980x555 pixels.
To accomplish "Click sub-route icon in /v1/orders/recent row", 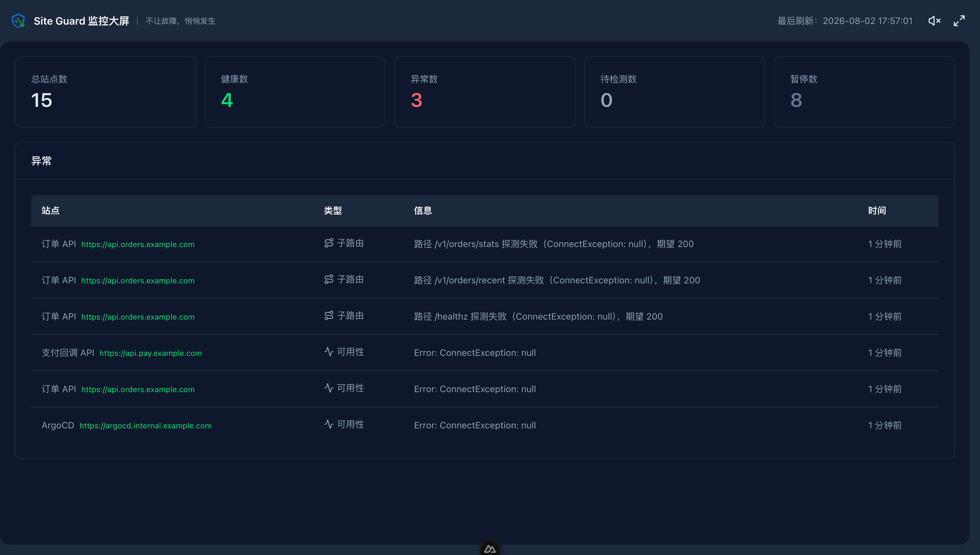I will pyautogui.click(x=328, y=279).
